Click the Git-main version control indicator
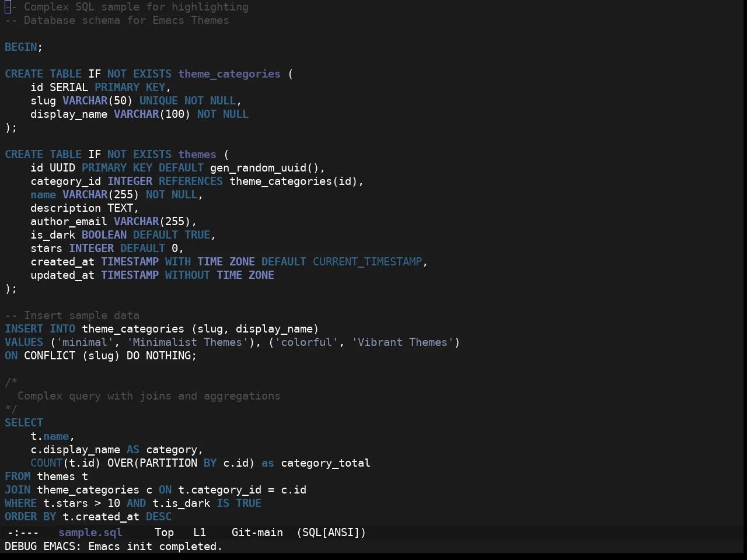 coord(257,532)
